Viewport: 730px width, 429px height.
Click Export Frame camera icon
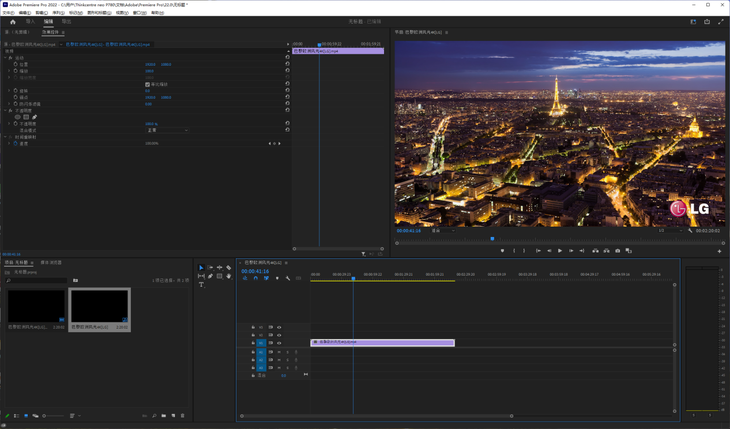click(x=617, y=251)
